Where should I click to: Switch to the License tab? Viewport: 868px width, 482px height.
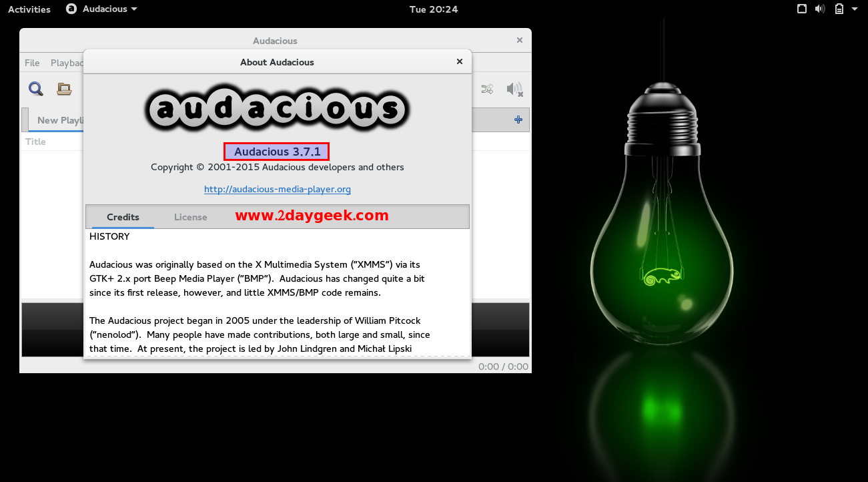191,217
